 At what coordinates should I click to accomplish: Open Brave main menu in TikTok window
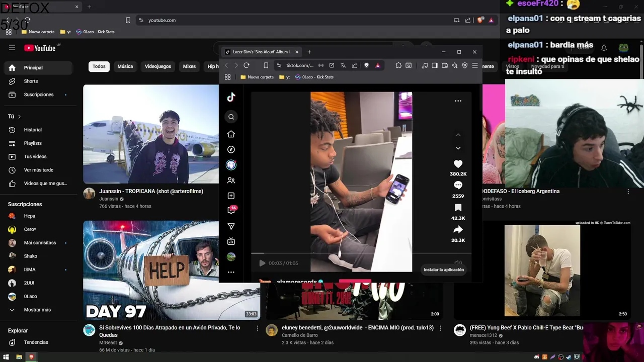(x=474, y=65)
